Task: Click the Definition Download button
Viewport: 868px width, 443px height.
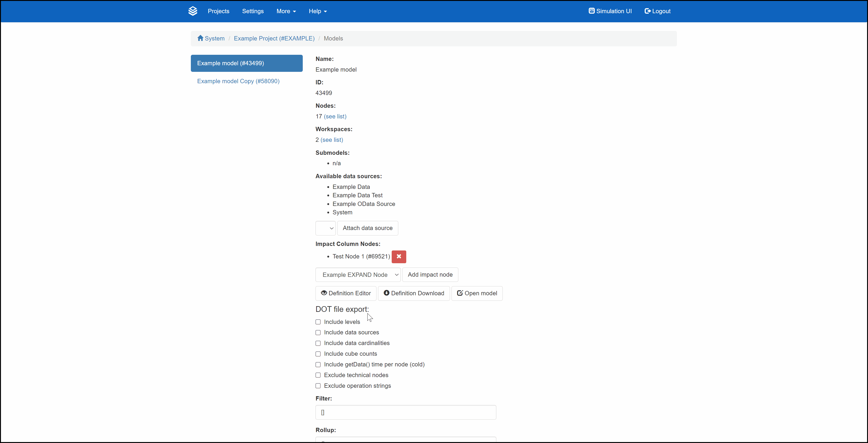Action: pos(414,293)
